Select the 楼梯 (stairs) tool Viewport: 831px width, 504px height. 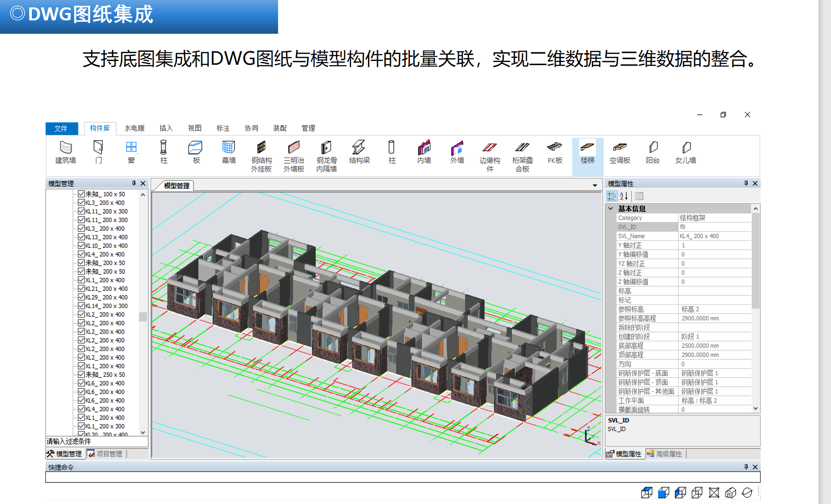coord(587,153)
